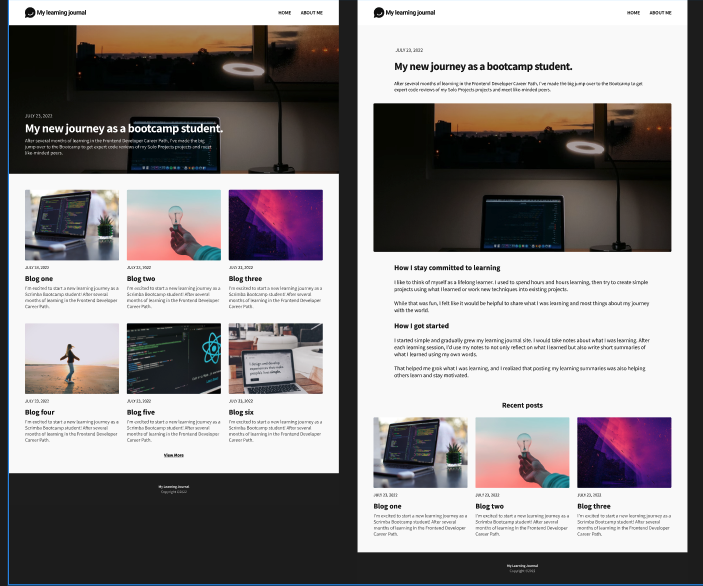Open the Blog two lightbulb thumbnail on the left page
The height and width of the screenshot is (586, 703).
coord(174,225)
